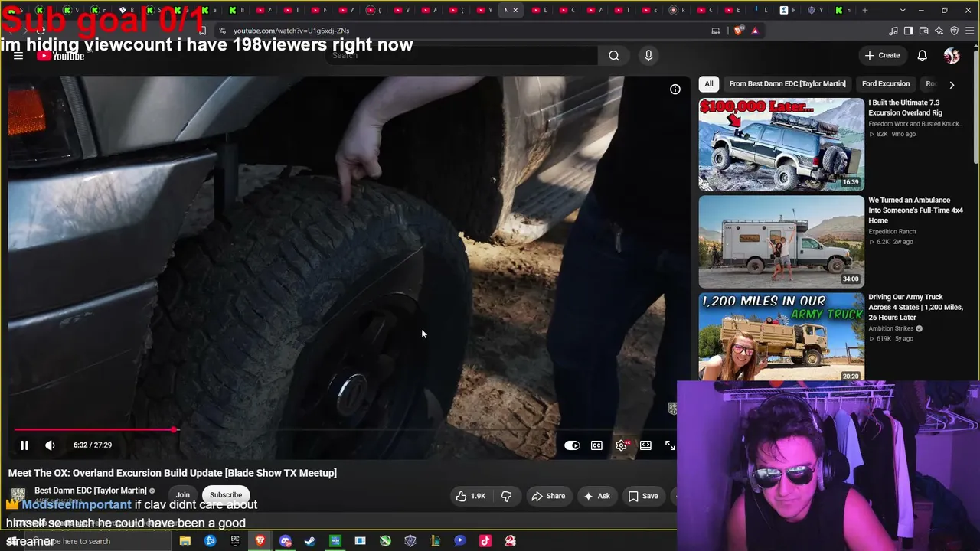Open the browser playlist music-note icon
The image size is (980, 551).
click(x=893, y=31)
